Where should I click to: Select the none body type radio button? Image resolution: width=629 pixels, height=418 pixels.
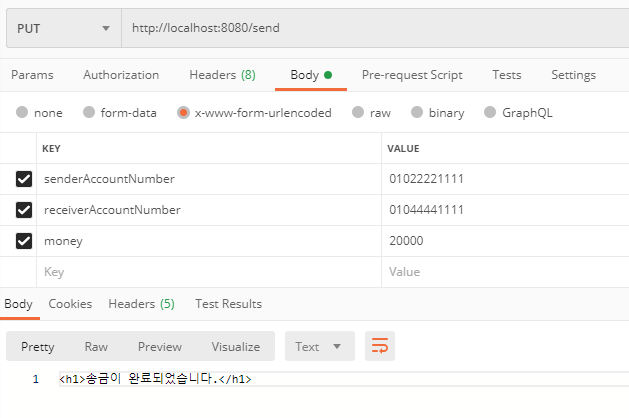pyautogui.click(x=22, y=112)
